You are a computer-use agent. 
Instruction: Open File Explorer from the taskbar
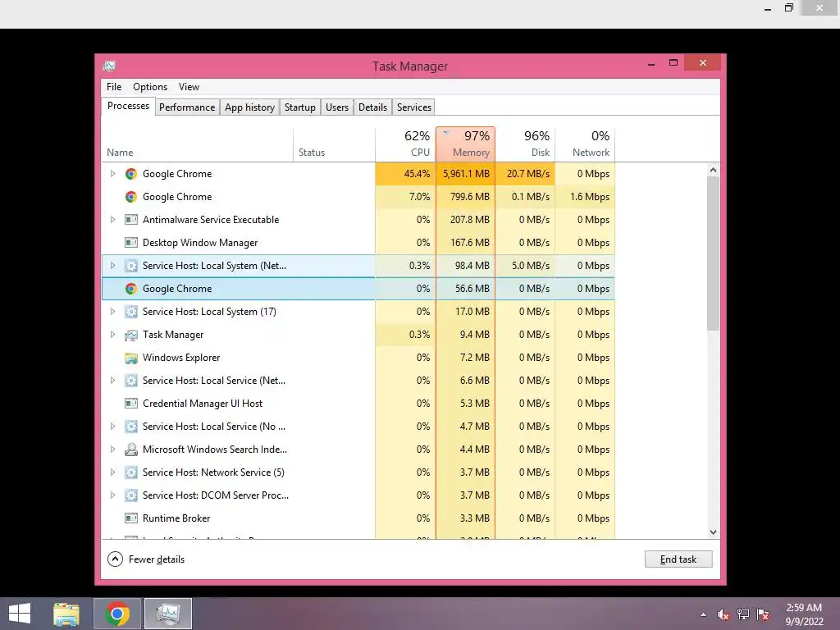[66, 614]
